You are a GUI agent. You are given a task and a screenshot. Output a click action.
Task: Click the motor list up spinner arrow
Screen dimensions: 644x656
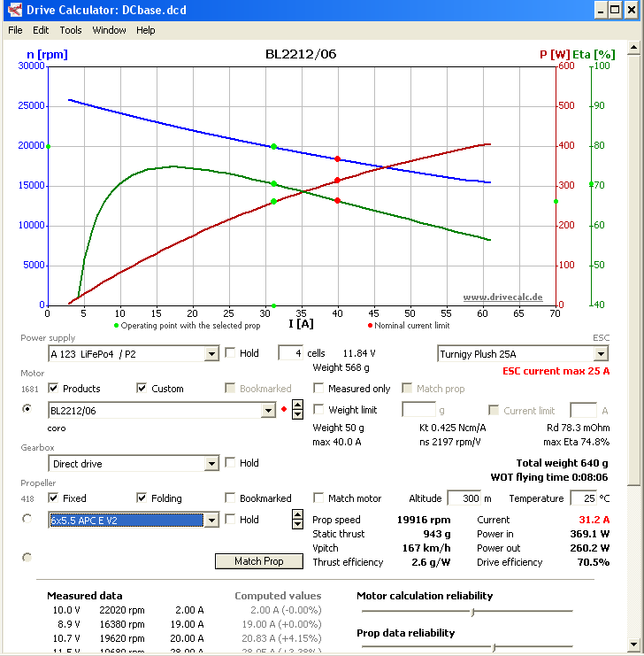pyautogui.click(x=297, y=405)
